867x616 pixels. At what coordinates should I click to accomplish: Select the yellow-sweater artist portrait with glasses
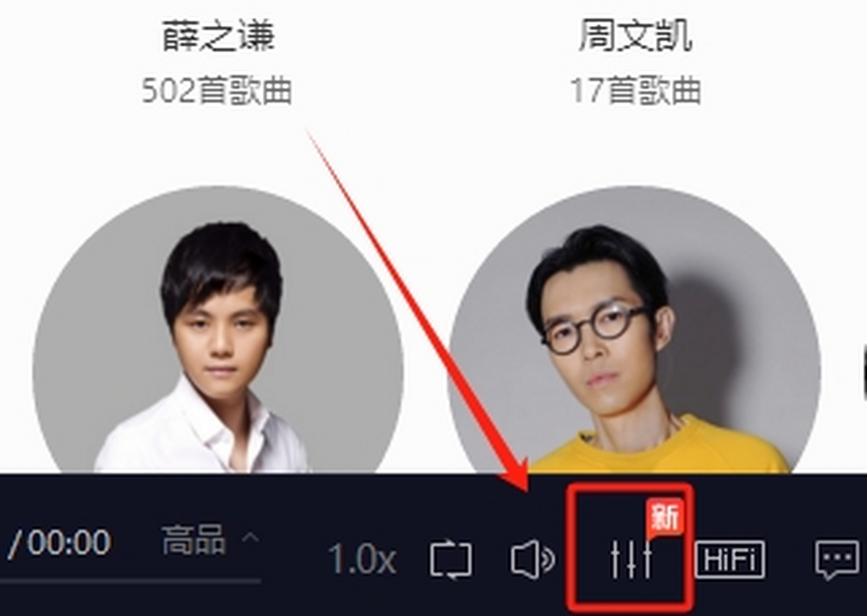pyautogui.click(x=634, y=331)
